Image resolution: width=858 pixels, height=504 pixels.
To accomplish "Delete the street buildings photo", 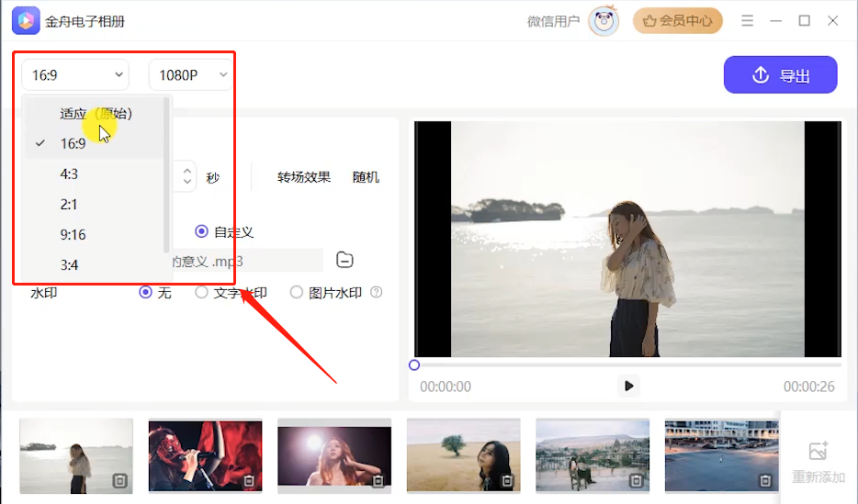I will [x=765, y=480].
